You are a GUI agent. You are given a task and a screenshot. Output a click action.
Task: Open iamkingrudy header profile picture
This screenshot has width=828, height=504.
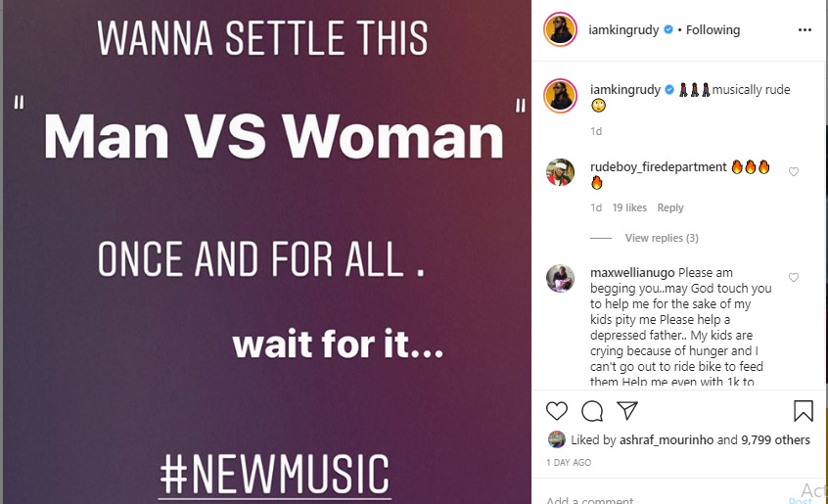pos(561,30)
